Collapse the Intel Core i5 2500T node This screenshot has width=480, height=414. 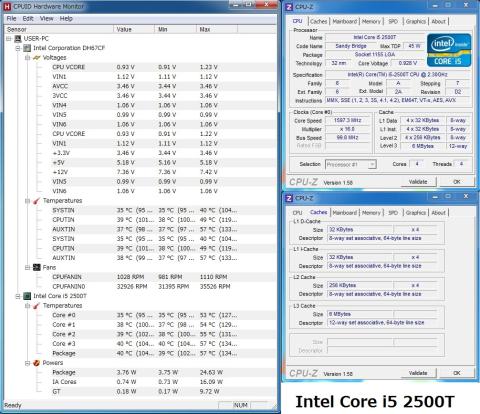18,296
